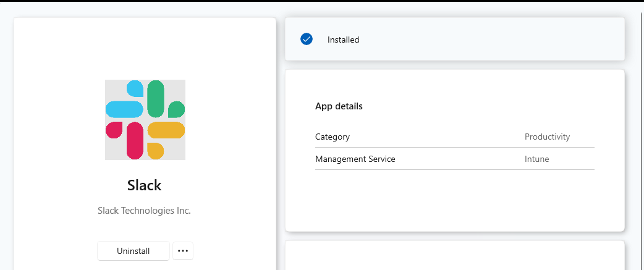The width and height of the screenshot is (644, 270).
Task: Click the Intune management service value
Action: pyautogui.click(x=537, y=159)
